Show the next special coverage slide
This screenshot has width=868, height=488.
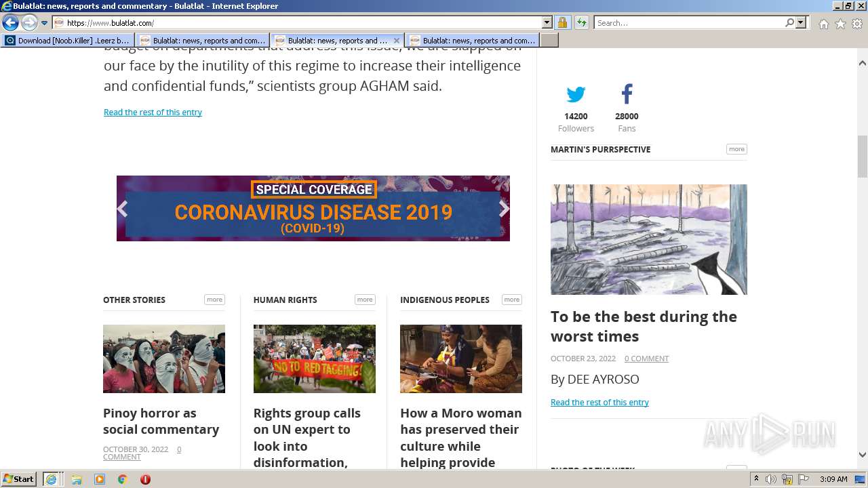(x=504, y=209)
